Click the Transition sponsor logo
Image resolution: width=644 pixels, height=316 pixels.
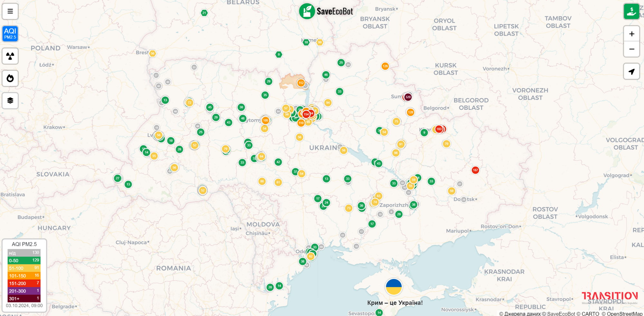610,298
